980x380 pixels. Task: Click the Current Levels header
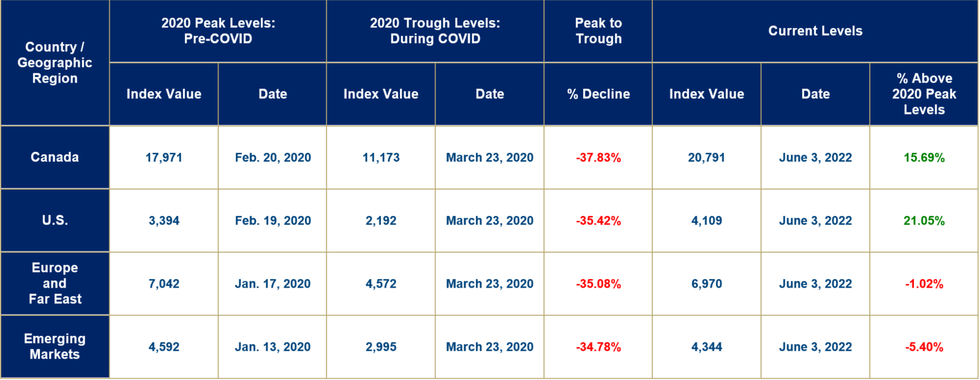point(815,31)
